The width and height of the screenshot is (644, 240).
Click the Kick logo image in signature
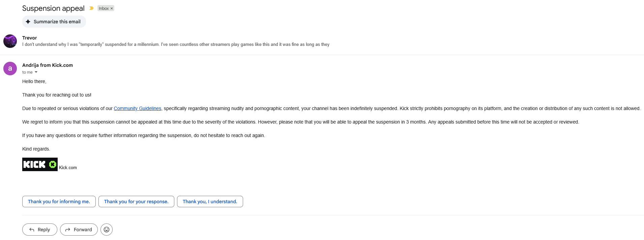coord(40,164)
